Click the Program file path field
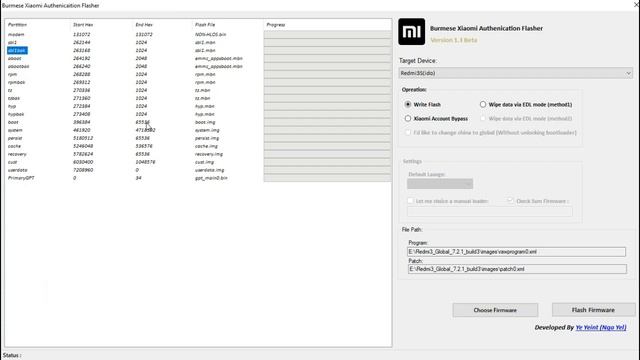640x360 pixels. (516, 252)
